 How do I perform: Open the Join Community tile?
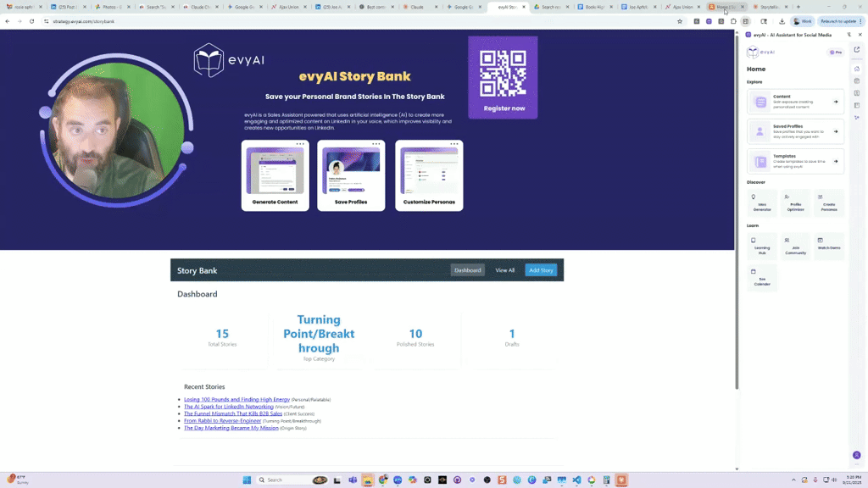tap(795, 247)
